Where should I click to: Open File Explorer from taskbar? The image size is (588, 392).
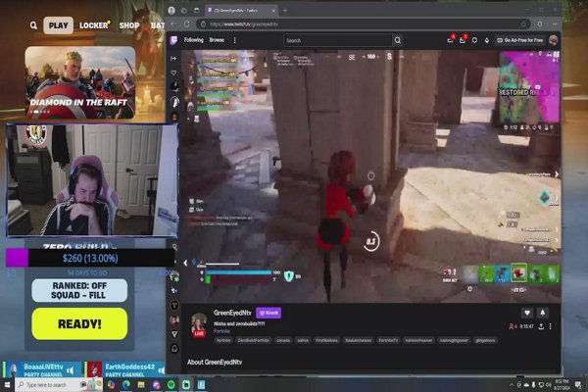click(141, 385)
